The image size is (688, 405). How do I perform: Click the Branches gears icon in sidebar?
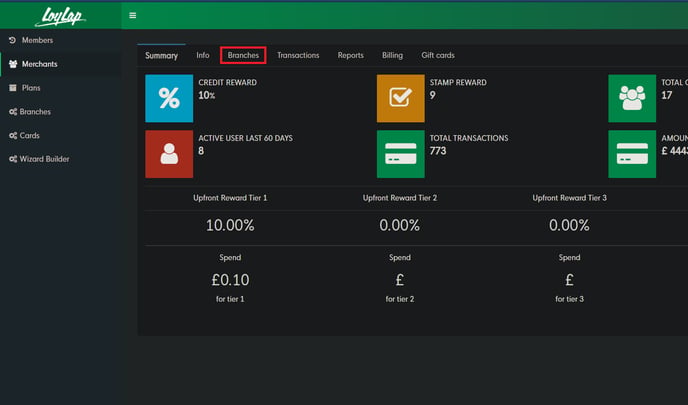(x=13, y=112)
